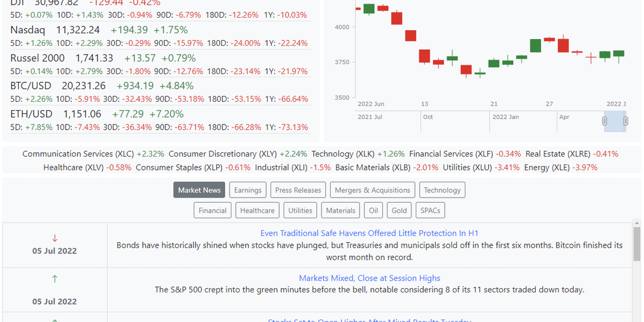Viewport: 644px width, 322px height.
Task: Click the green up arrow beside Markets Mixed article
Action: click(x=55, y=278)
